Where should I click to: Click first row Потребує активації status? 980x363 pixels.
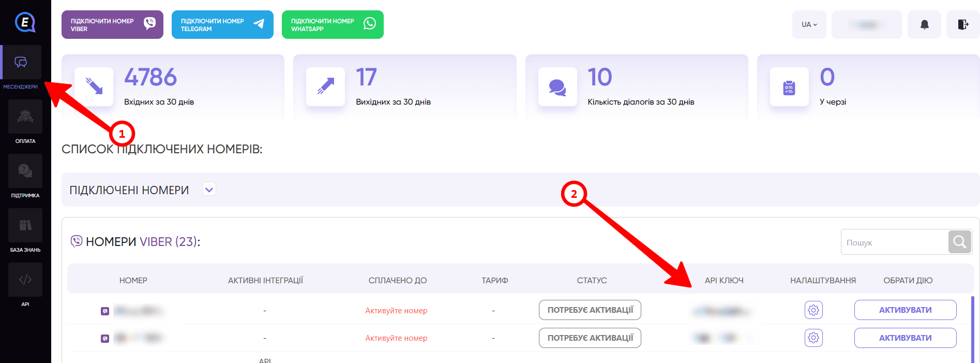[x=590, y=310]
